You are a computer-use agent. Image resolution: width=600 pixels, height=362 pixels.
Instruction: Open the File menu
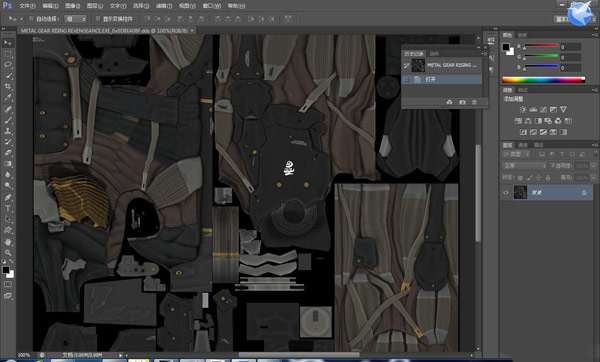tap(27, 6)
